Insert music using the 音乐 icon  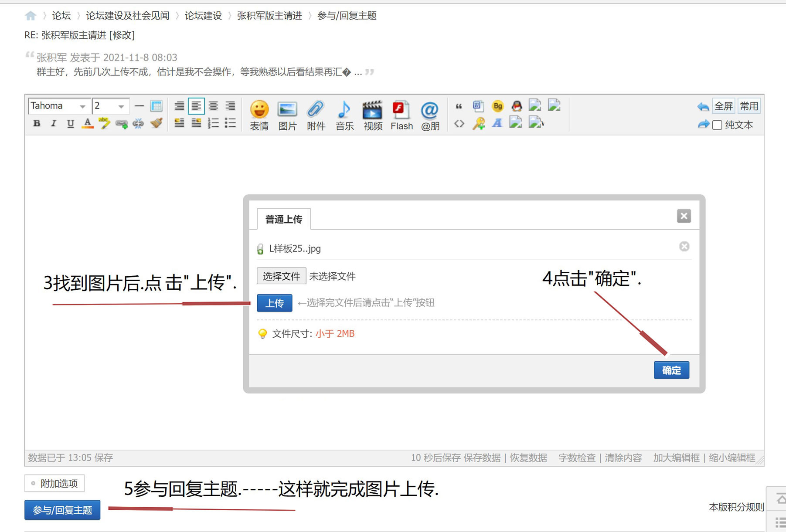click(344, 115)
